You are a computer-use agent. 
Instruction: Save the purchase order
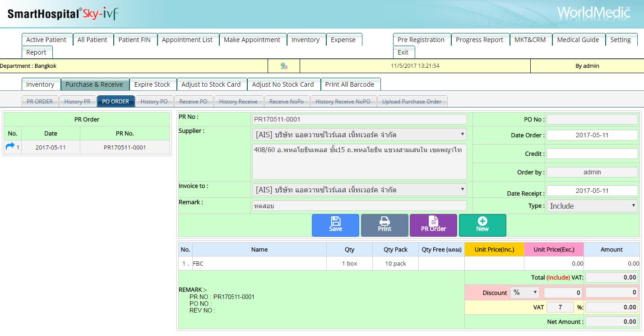(x=335, y=225)
